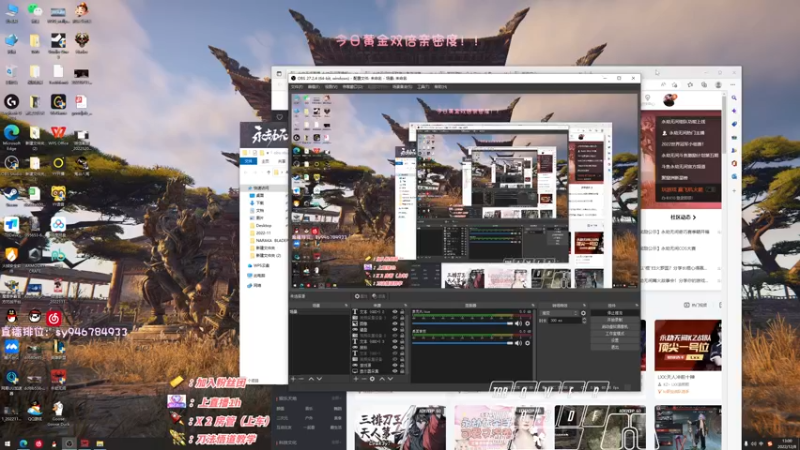Open the Windows Start menu
This screenshot has height=450, width=800.
tap(7, 443)
